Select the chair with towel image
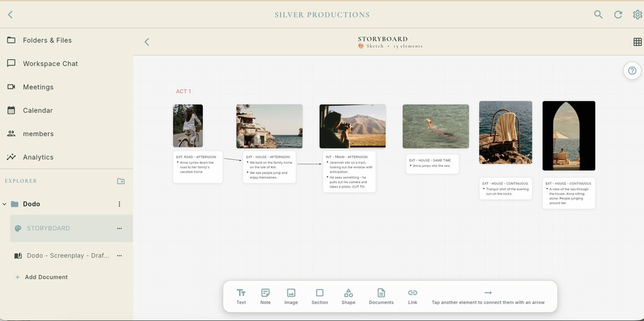 point(506,132)
